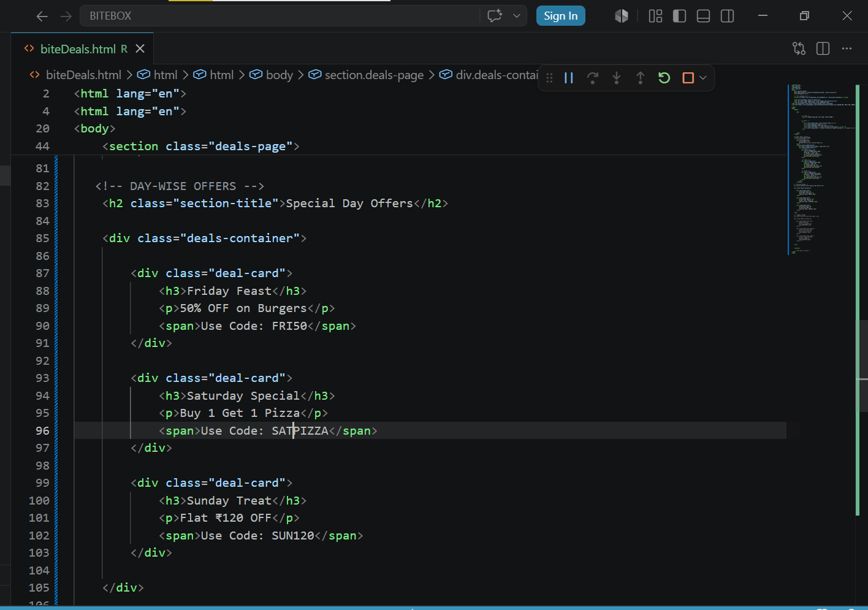Toggle the bottom panel visibility
The height and width of the screenshot is (610, 868).
[704, 16]
